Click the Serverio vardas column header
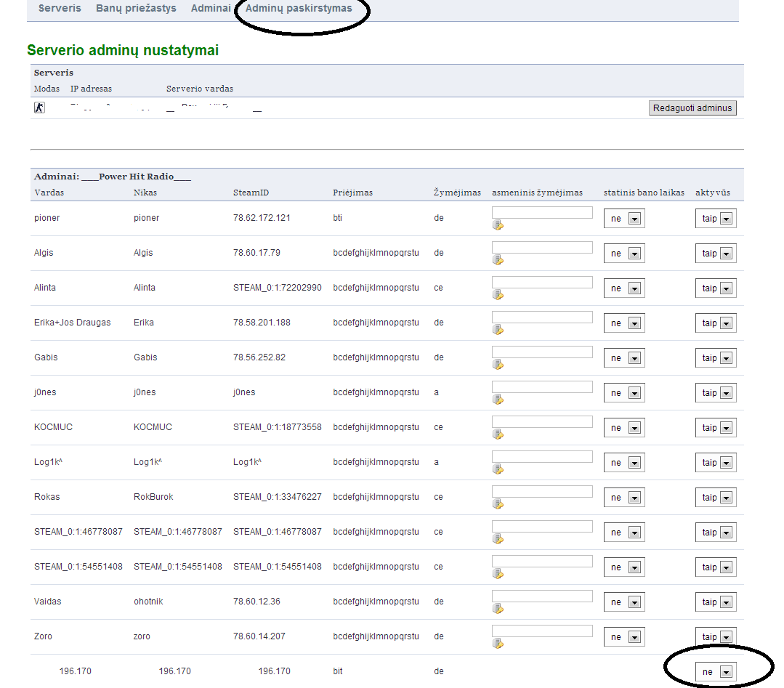Viewport: 784px width, 688px height. point(200,89)
